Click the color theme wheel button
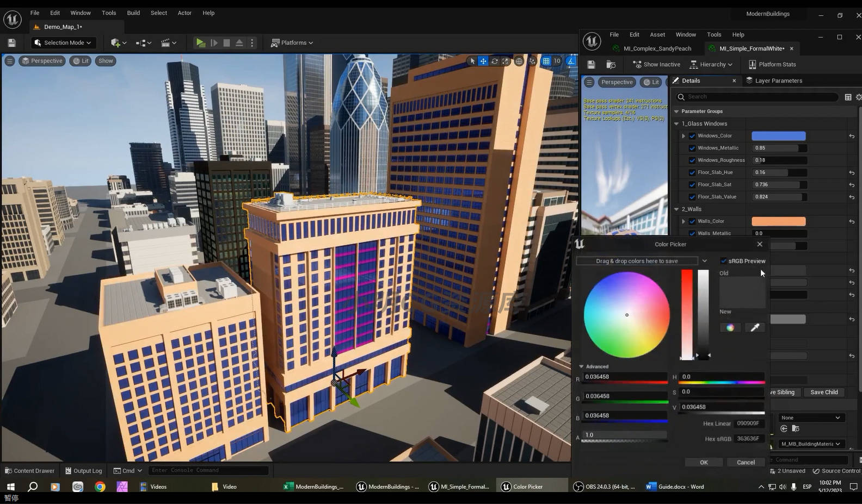862x504 pixels. 730,327
